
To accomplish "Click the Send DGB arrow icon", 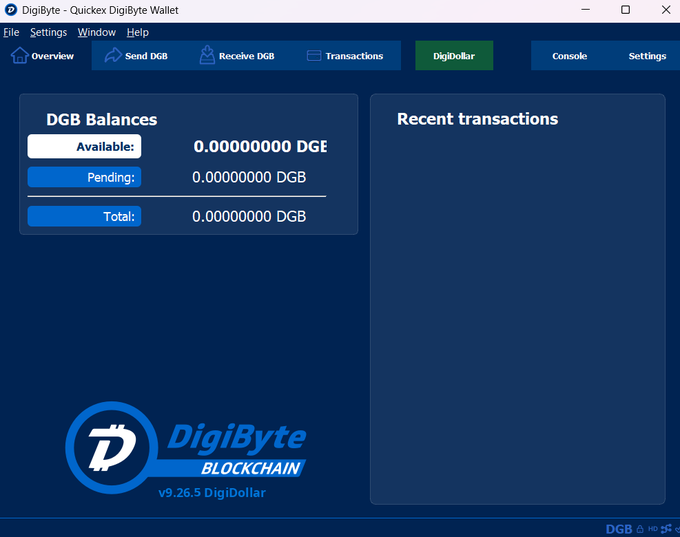I will [113, 56].
